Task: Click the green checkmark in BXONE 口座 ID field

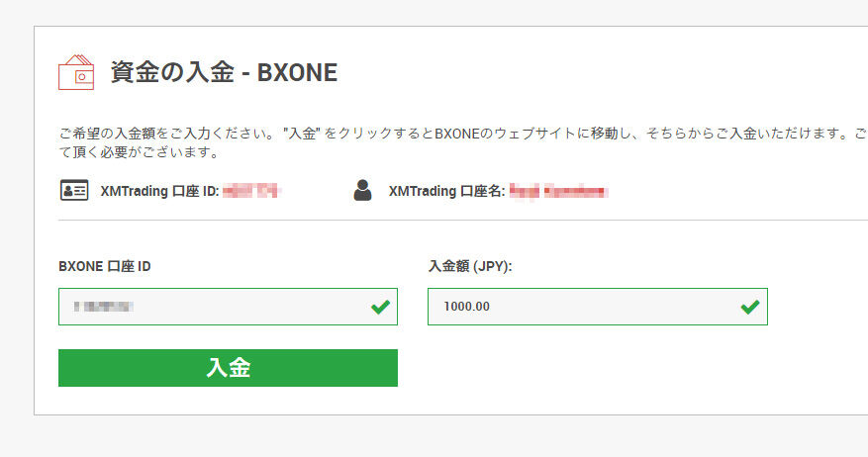Action: 380,307
